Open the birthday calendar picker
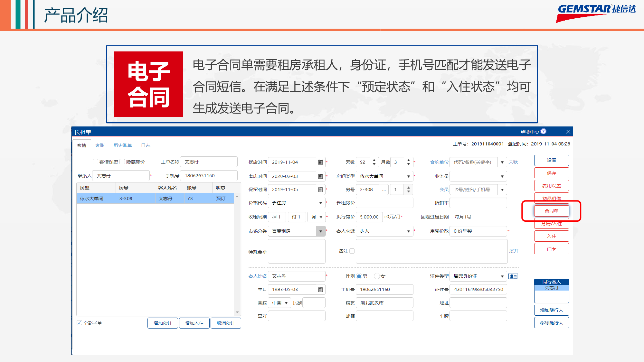The image size is (644, 362). [320, 290]
